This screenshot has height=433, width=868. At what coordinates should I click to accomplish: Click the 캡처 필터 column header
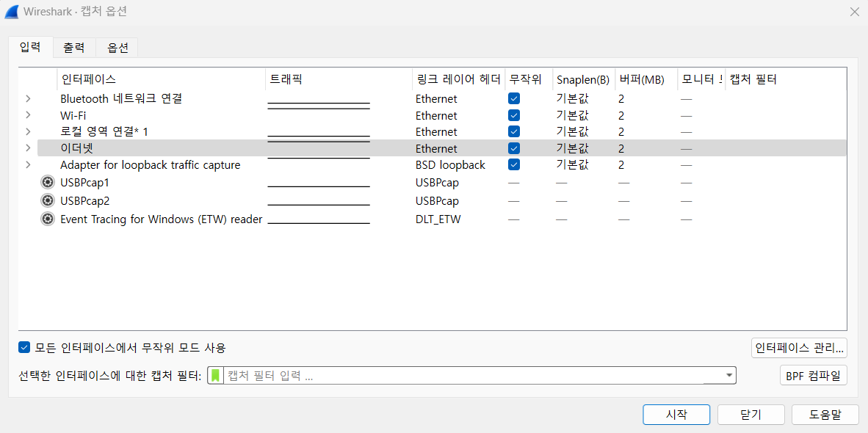pyautogui.click(x=786, y=79)
